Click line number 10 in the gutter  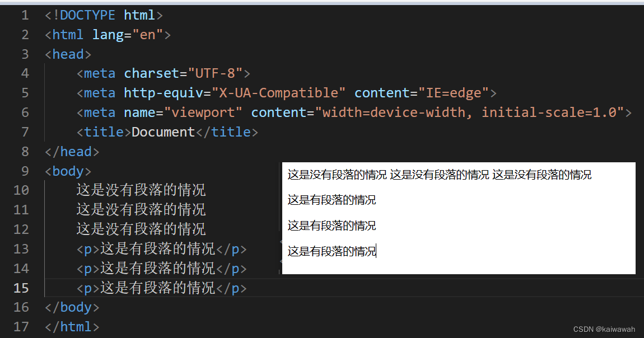tap(21, 190)
